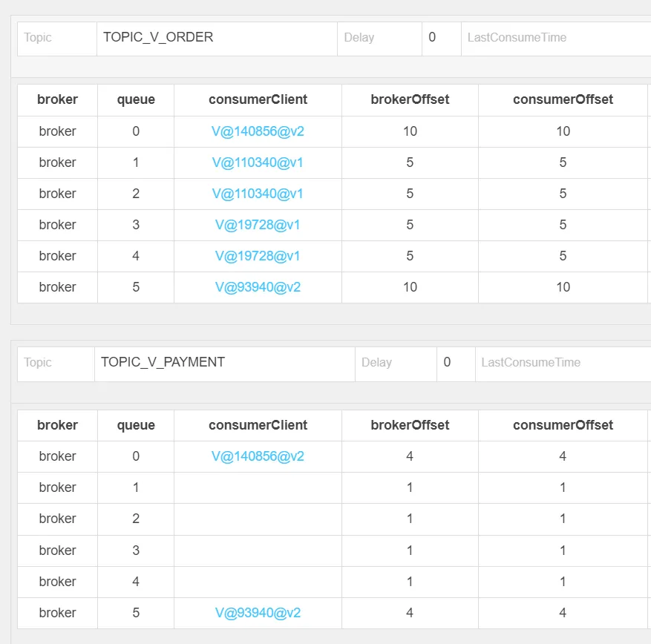Click queue number 4 cell in TOPIC_V_PAYMENT table
Image resolution: width=651 pixels, height=644 pixels.
136,582
